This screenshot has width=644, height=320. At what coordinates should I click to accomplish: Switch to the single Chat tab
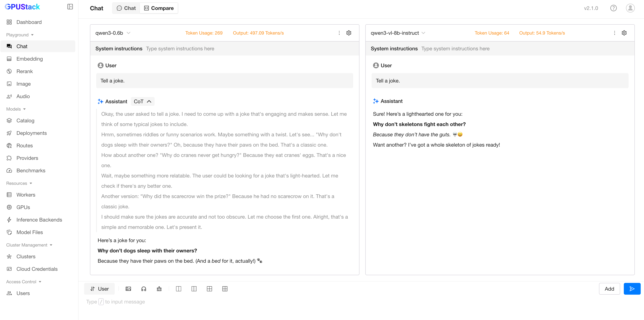click(x=126, y=8)
